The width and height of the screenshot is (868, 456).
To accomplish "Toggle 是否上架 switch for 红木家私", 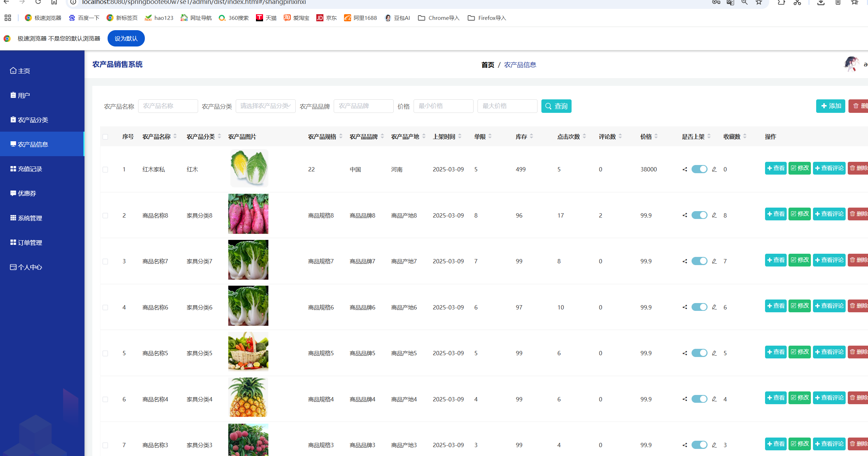I will (x=699, y=169).
